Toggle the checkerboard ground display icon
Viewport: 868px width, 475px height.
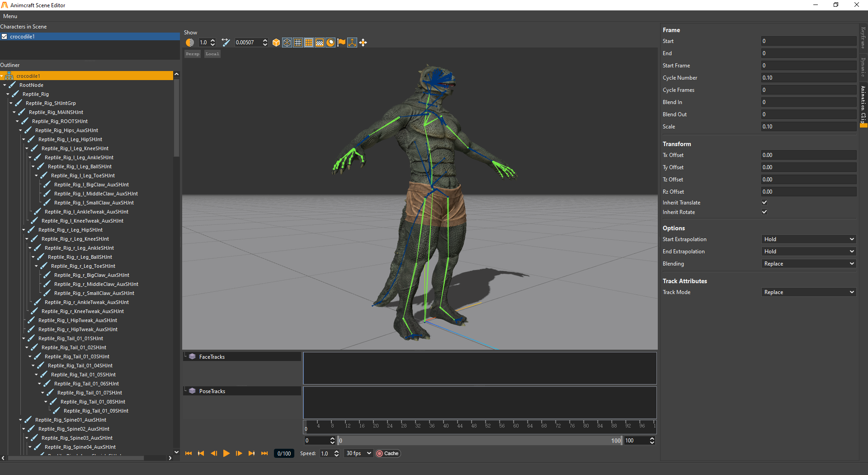(320, 43)
